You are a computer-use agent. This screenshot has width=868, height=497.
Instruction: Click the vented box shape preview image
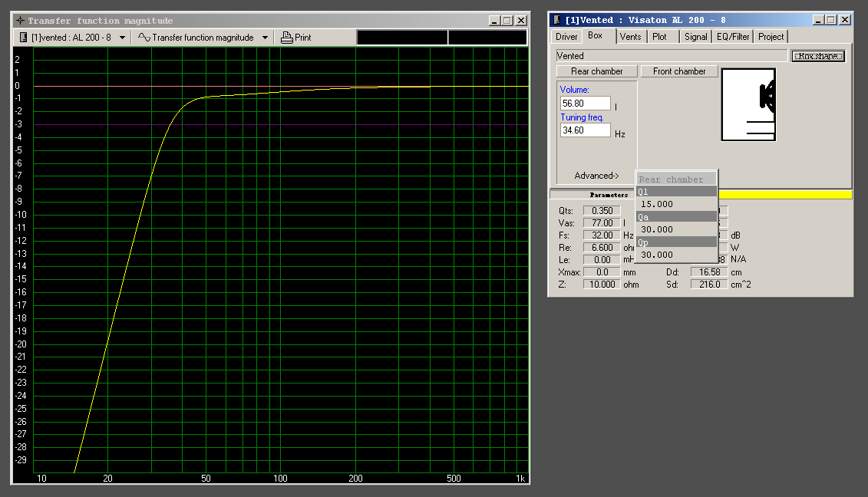pyautogui.click(x=748, y=104)
